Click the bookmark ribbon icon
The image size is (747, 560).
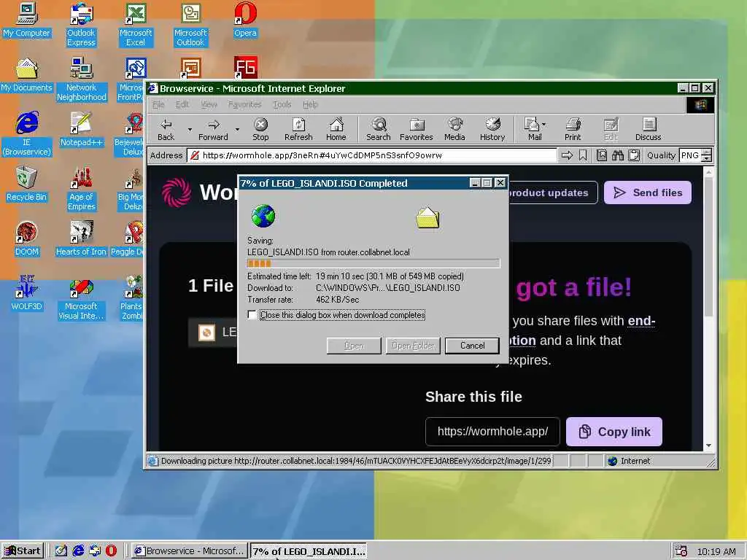click(583, 155)
